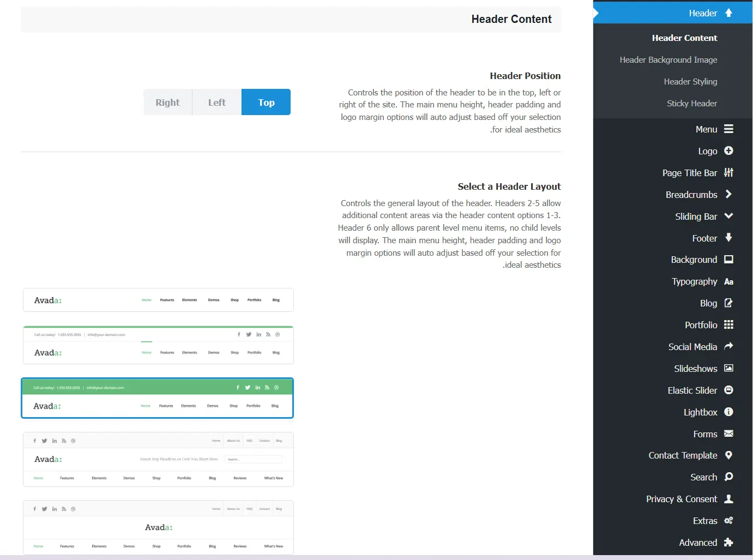Click the Portfolio grid icon
753x560 pixels.
pyautogui.click(x=728, y=324)
